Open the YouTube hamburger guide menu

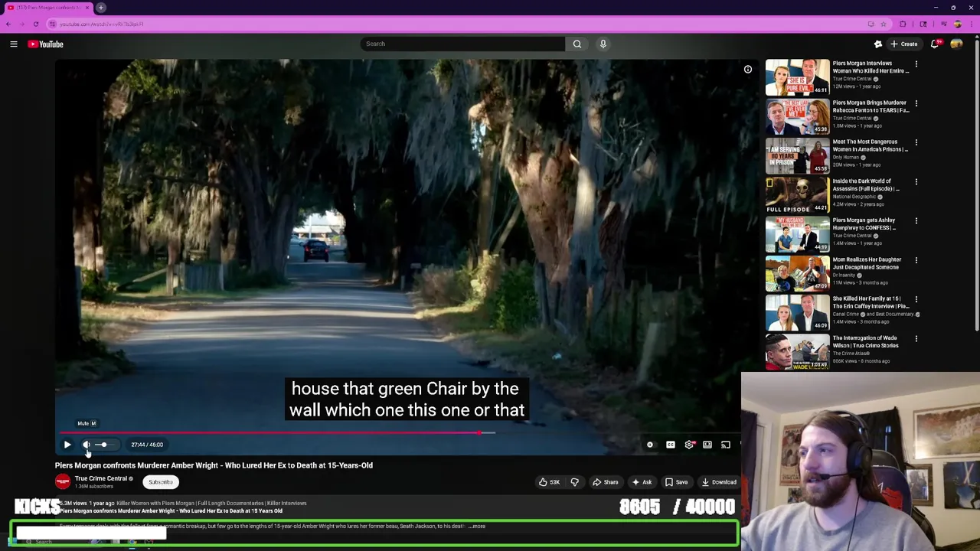(x=14, y=44)
